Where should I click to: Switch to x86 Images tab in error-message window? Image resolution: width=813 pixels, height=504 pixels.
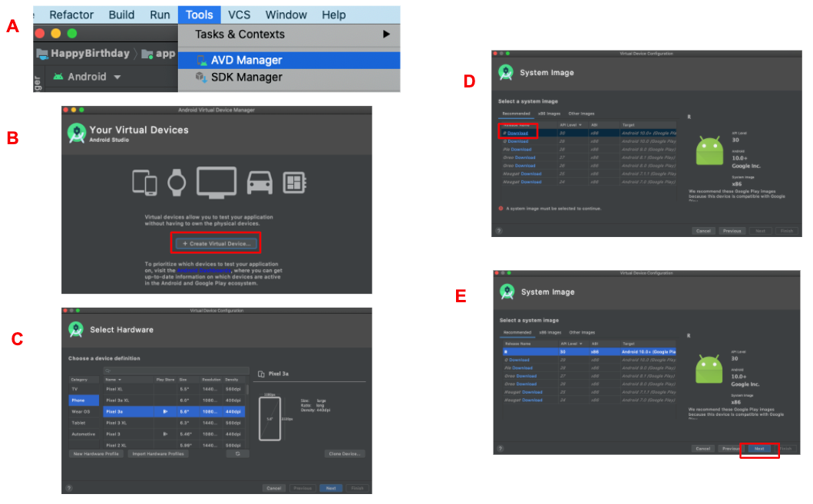pyautogui.click(x=549, y=114)
